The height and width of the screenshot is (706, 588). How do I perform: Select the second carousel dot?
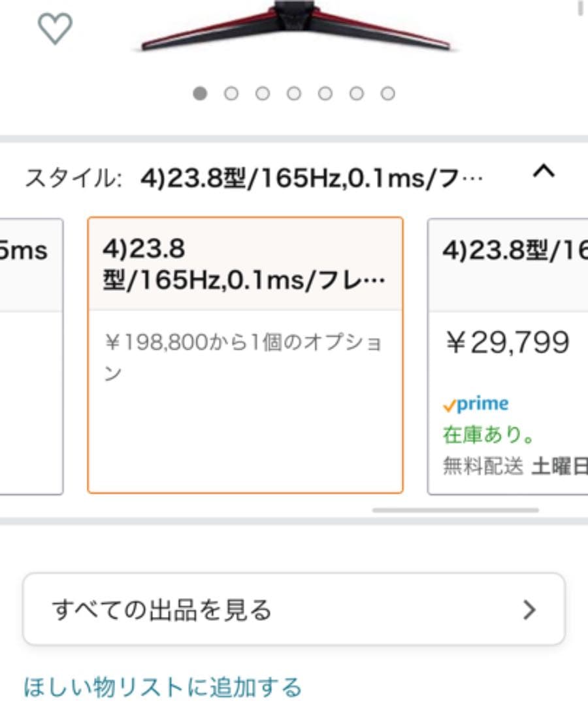point(231,93)
